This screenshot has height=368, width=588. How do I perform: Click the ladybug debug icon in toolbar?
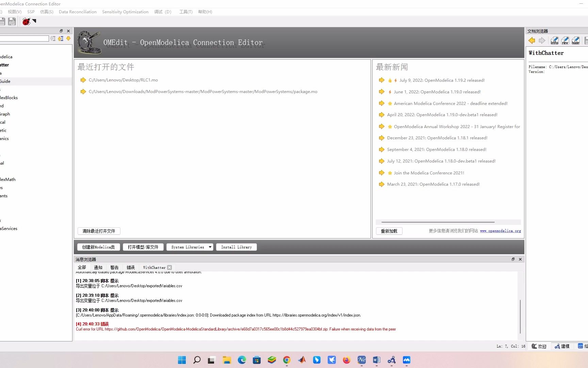click(x=26, y=21)
